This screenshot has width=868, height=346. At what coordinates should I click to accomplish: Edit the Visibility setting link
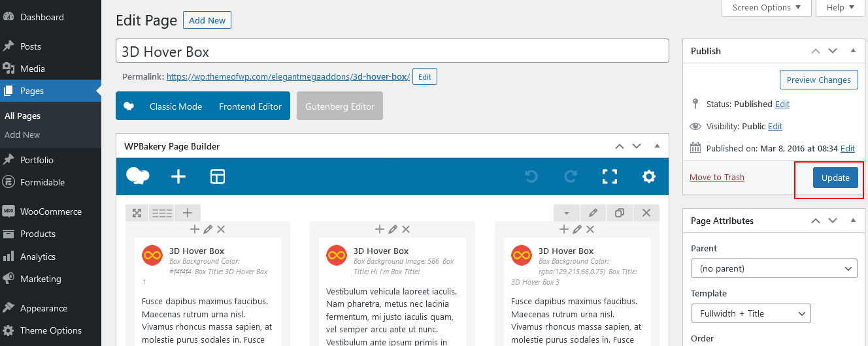[x=775, y=126]
